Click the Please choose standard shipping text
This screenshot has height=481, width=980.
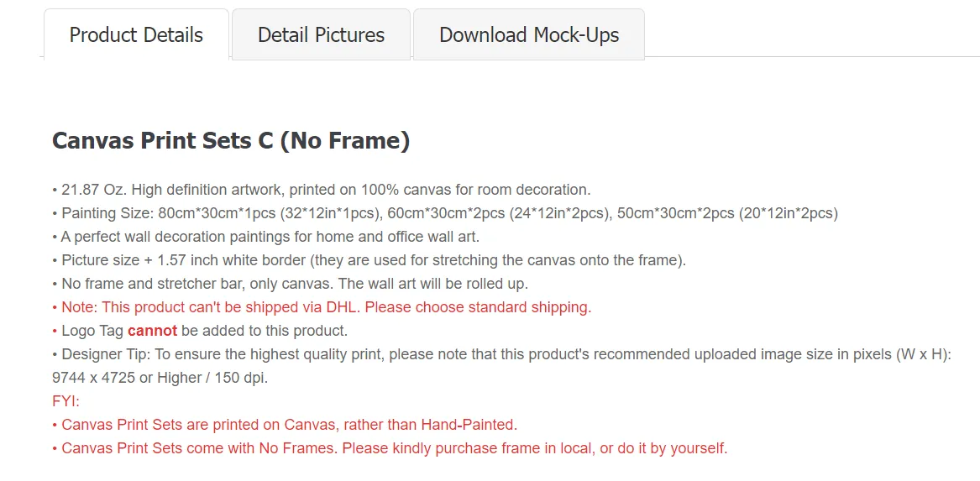(x=473, y=307)
